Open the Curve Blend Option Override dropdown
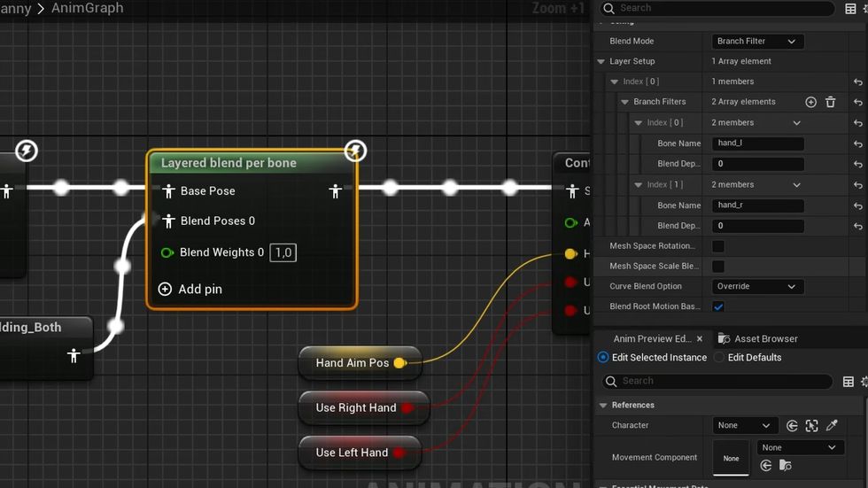Viewport: 868px width, 488px height. click(756, 287)
